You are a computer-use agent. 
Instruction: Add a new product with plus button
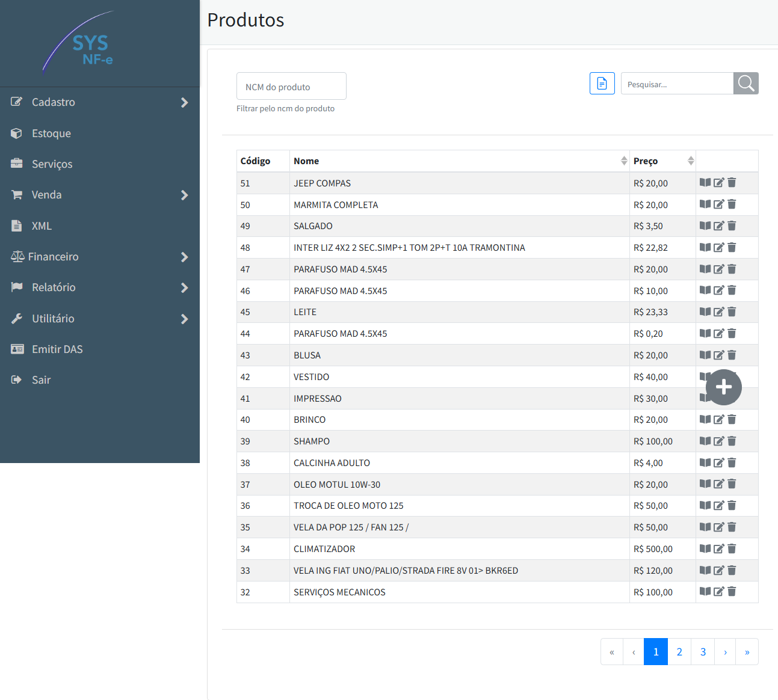point(724,387)
